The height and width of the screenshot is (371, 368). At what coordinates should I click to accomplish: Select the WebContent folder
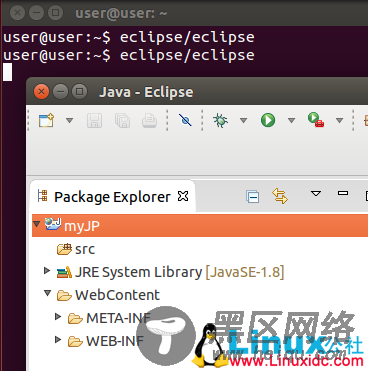coord(117,295)
